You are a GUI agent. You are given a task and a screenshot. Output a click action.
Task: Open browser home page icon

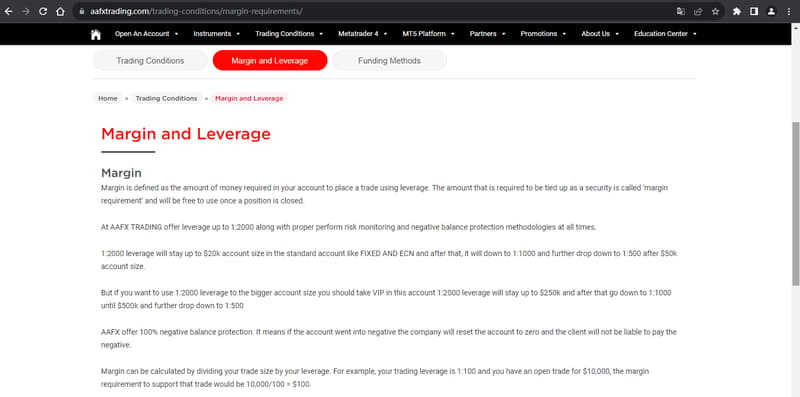tap(60, 11)
